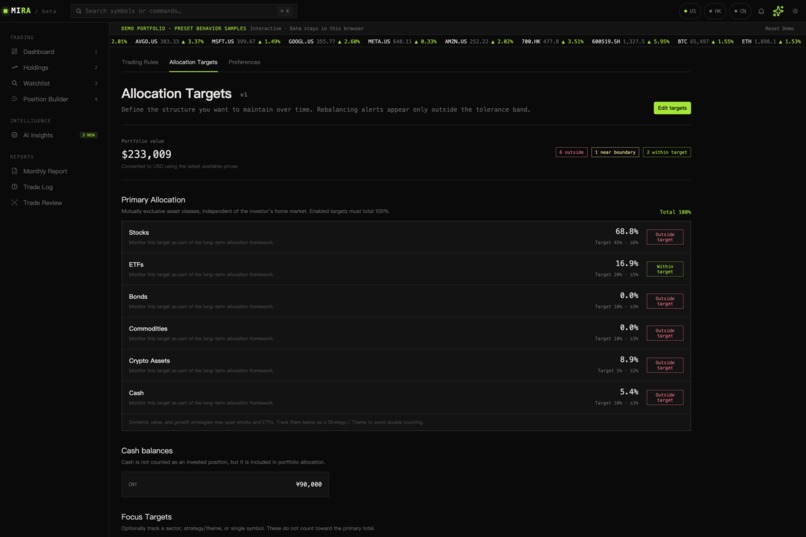The height and width of the screenshot is (537, 806).
Task: Toggle the HK market pill
Action: coord(715,11)
